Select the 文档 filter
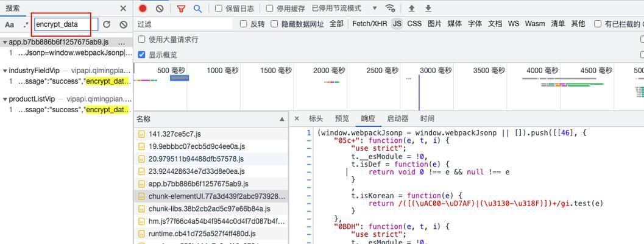The height and width of the screenshot is (244, 644). 495,24
